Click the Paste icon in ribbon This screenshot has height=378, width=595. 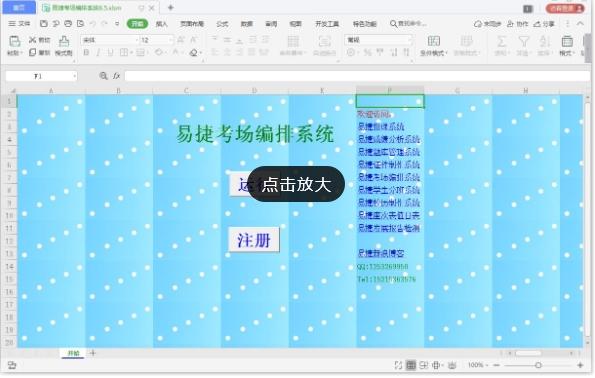point(14,41)
